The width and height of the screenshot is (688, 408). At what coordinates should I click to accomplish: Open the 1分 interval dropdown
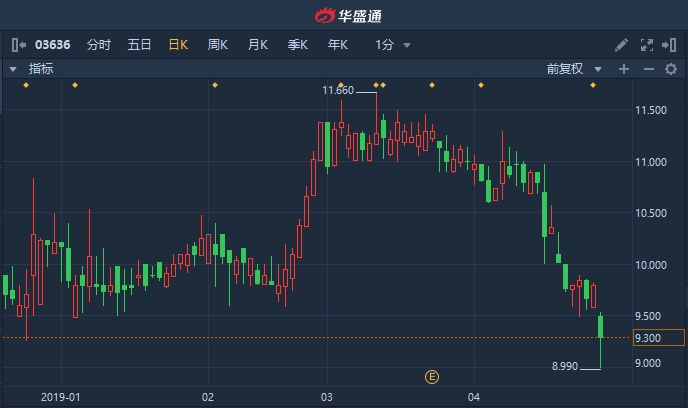pyautogui.click(x=392, y=45)
